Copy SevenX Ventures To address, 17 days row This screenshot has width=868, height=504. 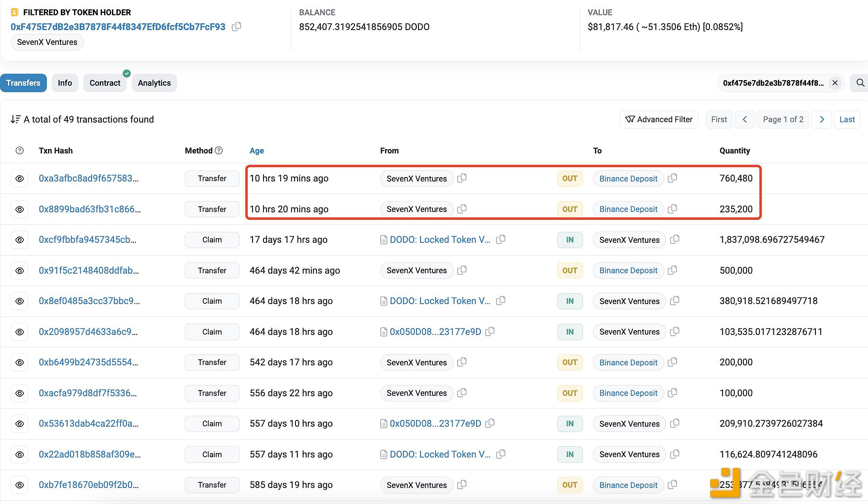[675, 239]
